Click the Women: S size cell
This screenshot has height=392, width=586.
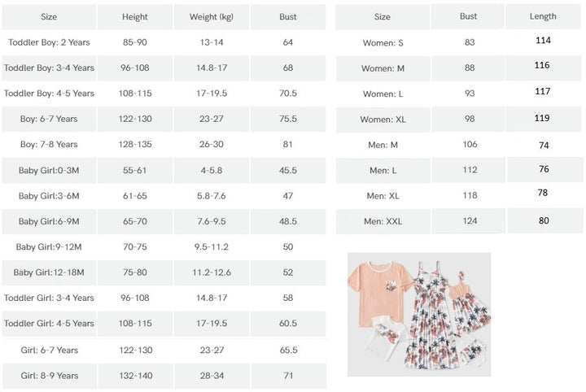383,43
